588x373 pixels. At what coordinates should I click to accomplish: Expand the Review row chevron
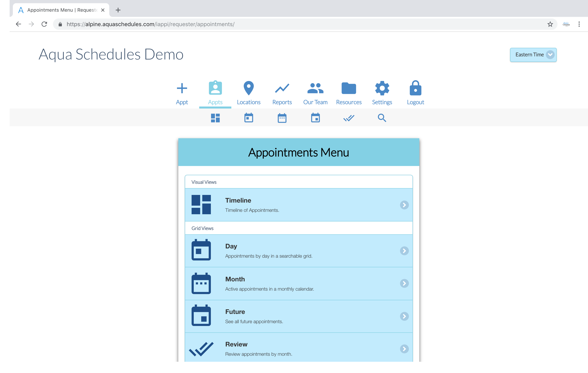pos(404,349)
